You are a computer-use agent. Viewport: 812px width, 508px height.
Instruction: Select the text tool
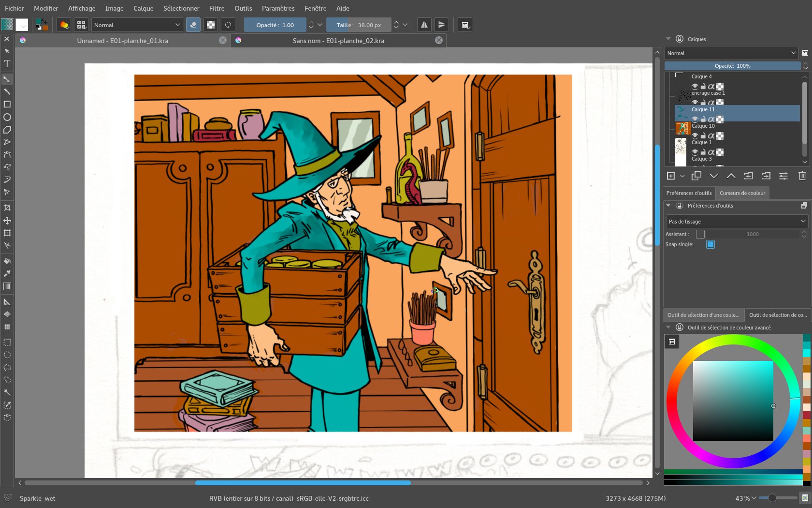coord(7,63)
